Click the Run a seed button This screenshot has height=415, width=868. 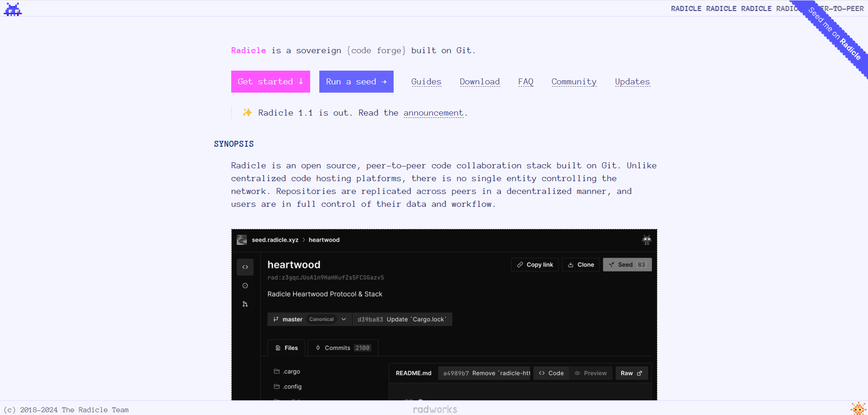click(x=356, y=82)
